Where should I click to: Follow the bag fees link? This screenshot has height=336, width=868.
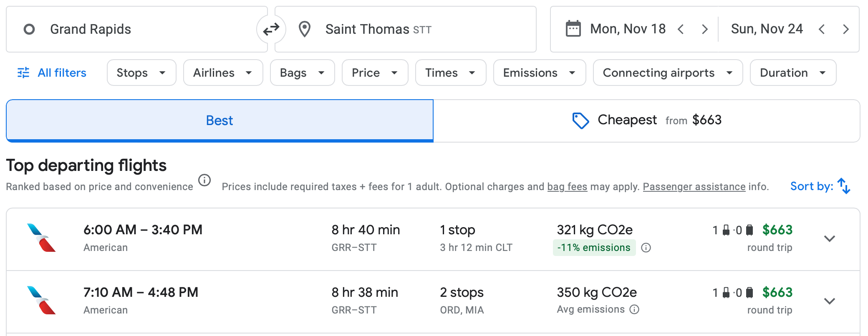pyautogui.click(x=567, y=187)
